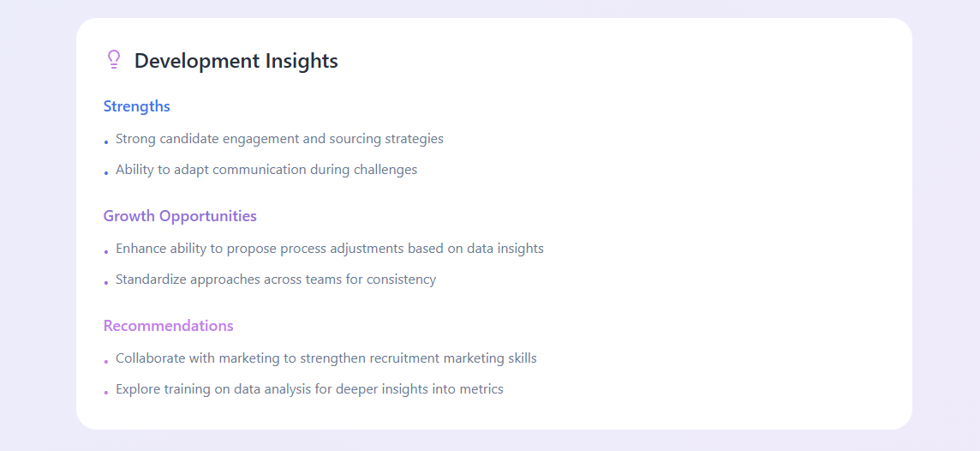Click 'Standardize approaches across teams for consistency'
Image resolution: width=980 pixels, height=451 pixels.
pos(276,279)
